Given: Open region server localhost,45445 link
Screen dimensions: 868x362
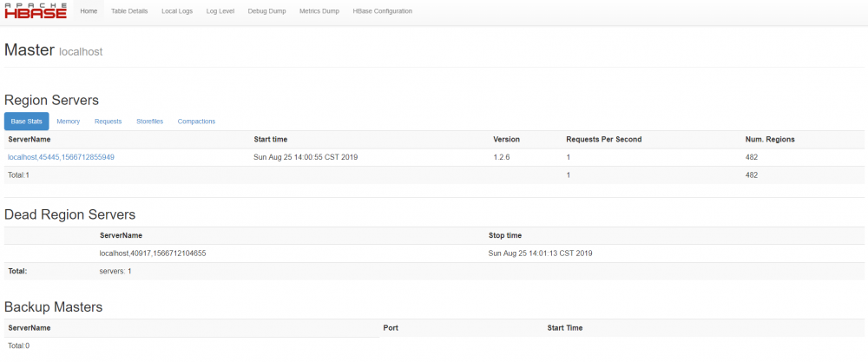Looking at the screenshot, I should (x=61, y=157).
